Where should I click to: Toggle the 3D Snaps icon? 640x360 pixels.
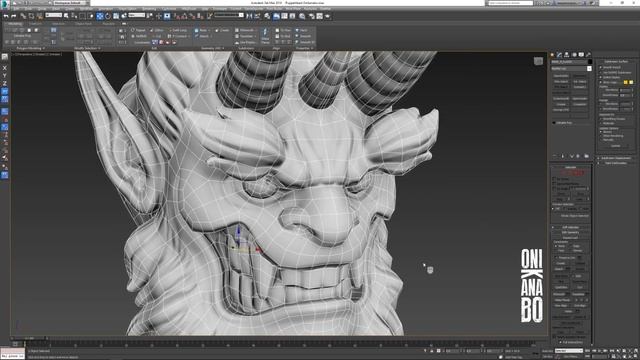pyautogui.click(x=176, y=16)
